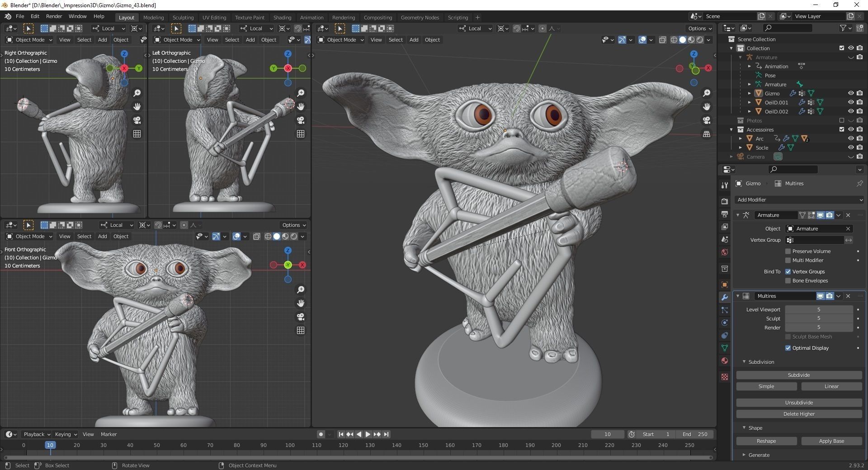Image resolution: width=868 pixels, height=470 pixels.
Task: Enable Bone Envelopes checkbox
Action: [788, 281]
